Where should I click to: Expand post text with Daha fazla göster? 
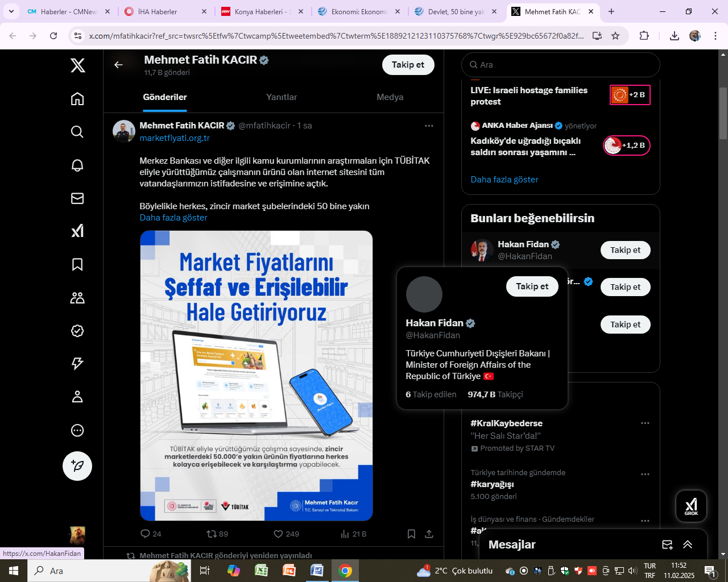pyautogui.click(x=173, y=218)
